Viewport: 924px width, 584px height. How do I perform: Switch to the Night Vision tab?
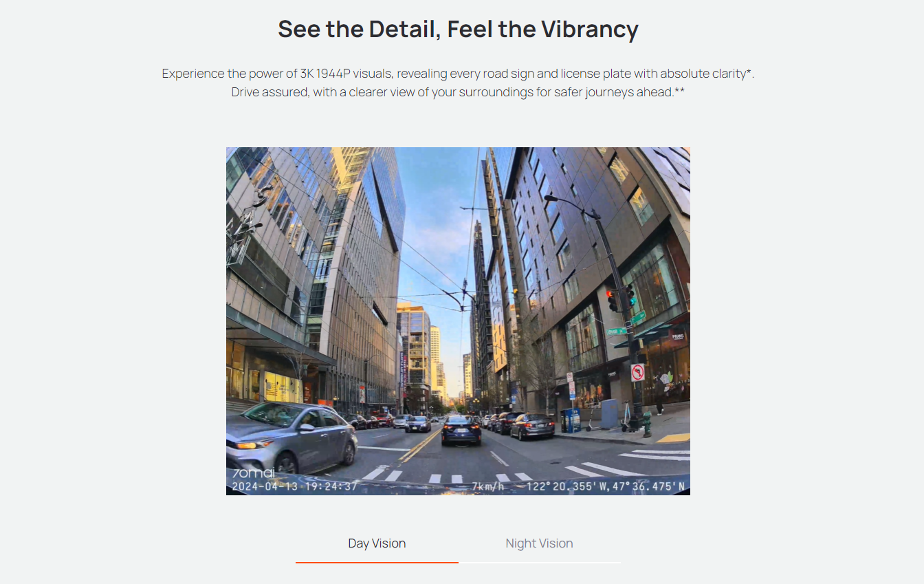click(539, 543)
